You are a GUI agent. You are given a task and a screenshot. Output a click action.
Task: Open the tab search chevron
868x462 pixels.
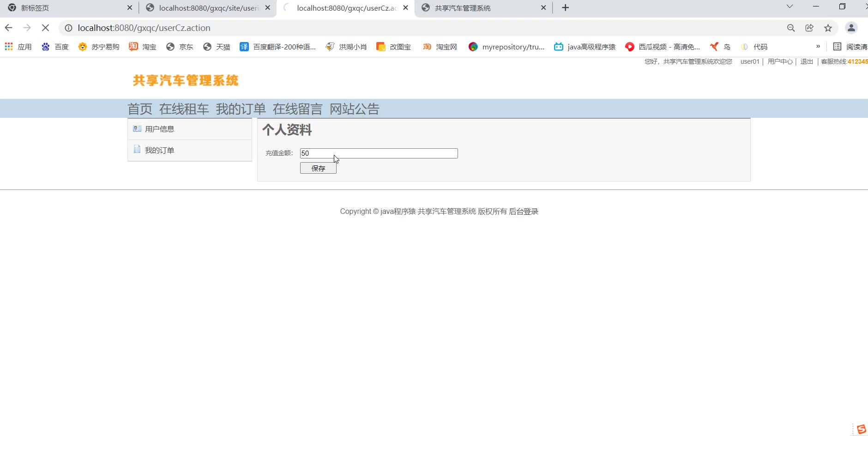click(790, 6)
